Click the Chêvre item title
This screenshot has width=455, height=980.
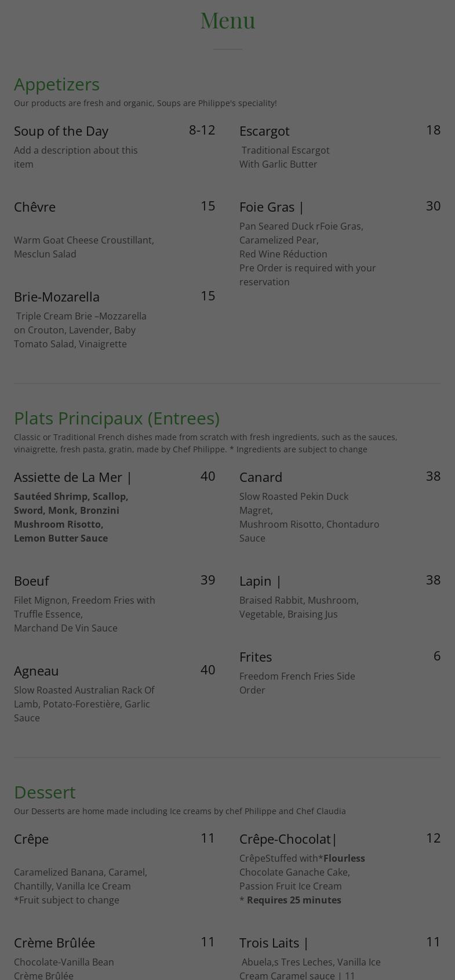[35, 207]
